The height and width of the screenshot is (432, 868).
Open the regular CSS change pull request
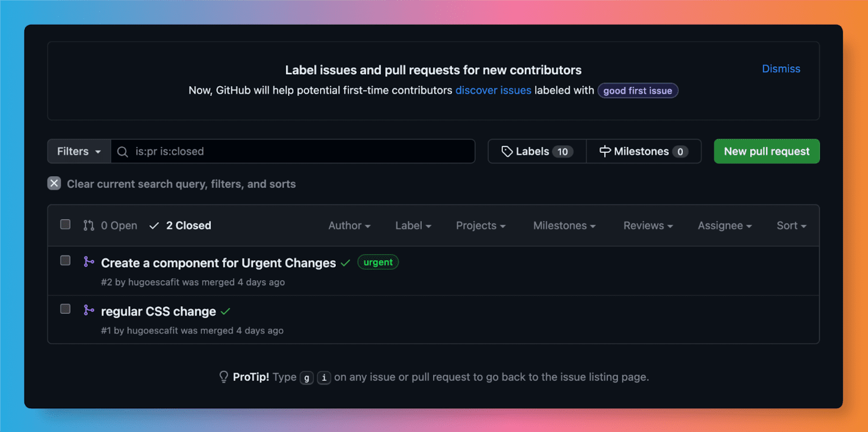point(158,311)
